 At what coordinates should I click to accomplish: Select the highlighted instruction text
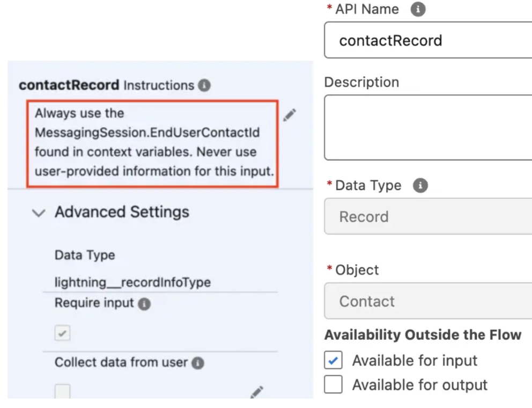[152, 142]
